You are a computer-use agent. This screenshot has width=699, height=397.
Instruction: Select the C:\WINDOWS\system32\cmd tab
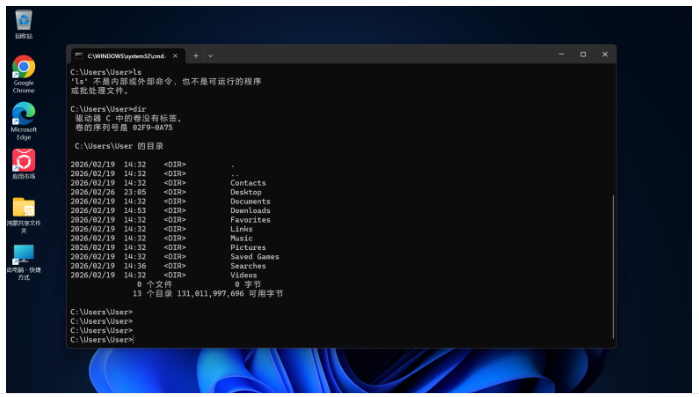point(127,56)
